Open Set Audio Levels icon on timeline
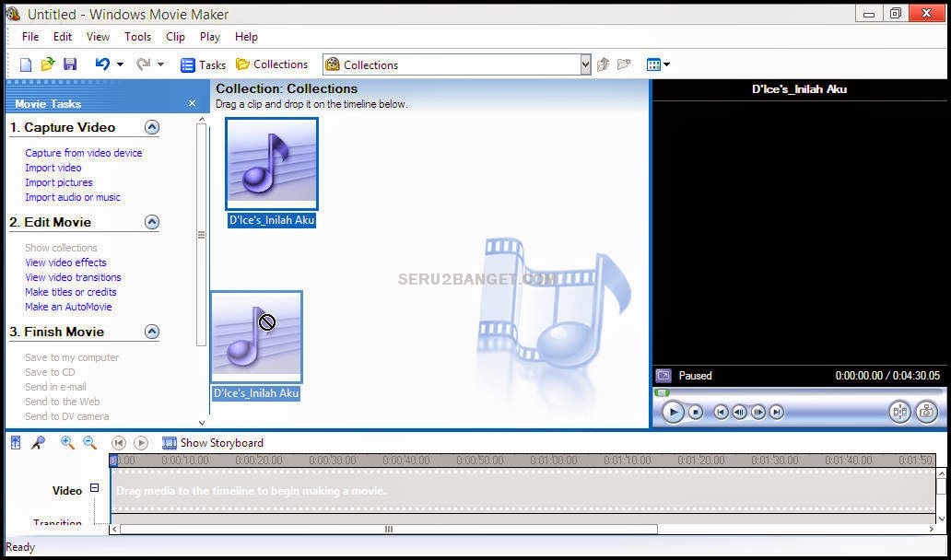Image resolution: width=951 pixels, height=560 pixels. [16, 443]
